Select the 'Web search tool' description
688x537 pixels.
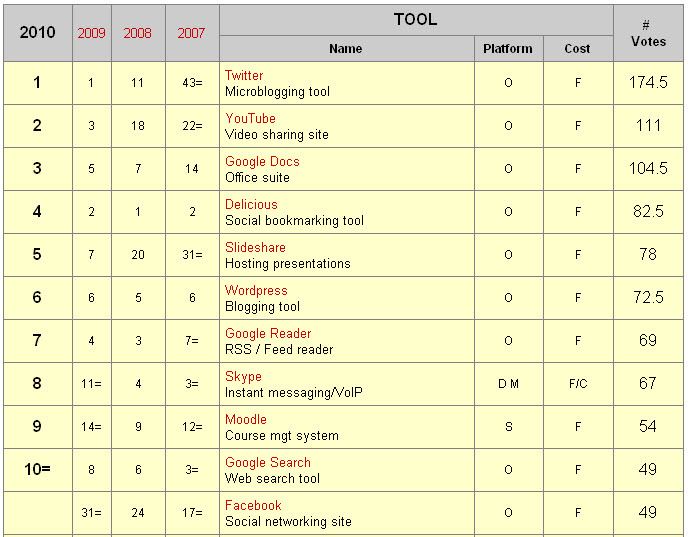click(x=272, y=478)
